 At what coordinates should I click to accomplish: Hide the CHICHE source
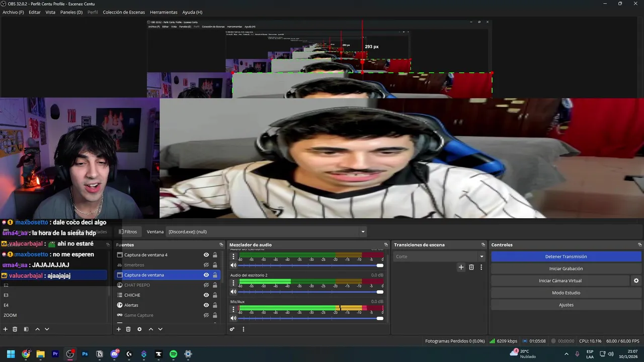pos(206,295)
